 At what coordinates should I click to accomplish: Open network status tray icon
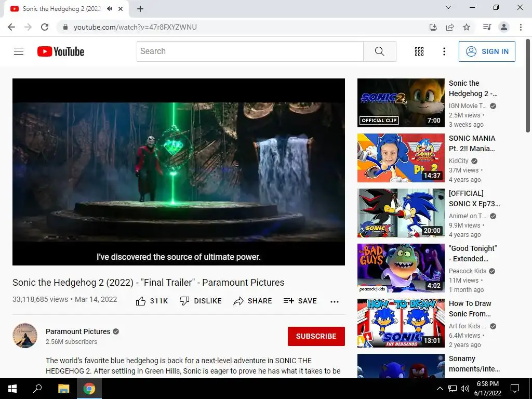(453, 389)
